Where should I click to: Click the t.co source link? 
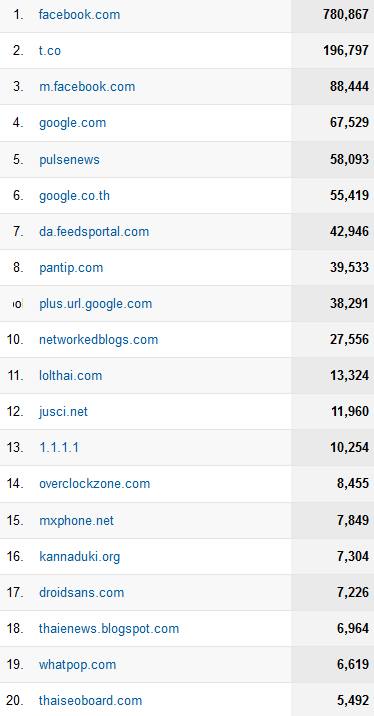click(50, 50)
